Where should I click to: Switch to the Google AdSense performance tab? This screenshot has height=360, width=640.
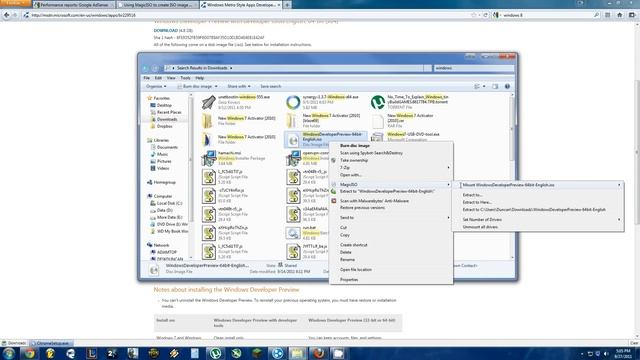(x=74, y=5)
